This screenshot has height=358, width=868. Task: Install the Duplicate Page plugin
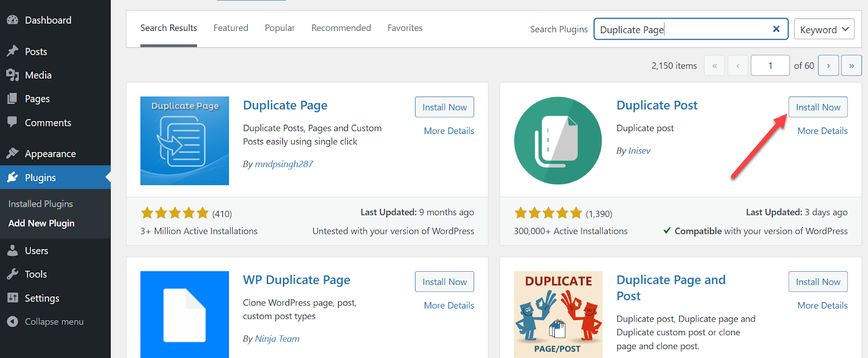click(444, 107)
